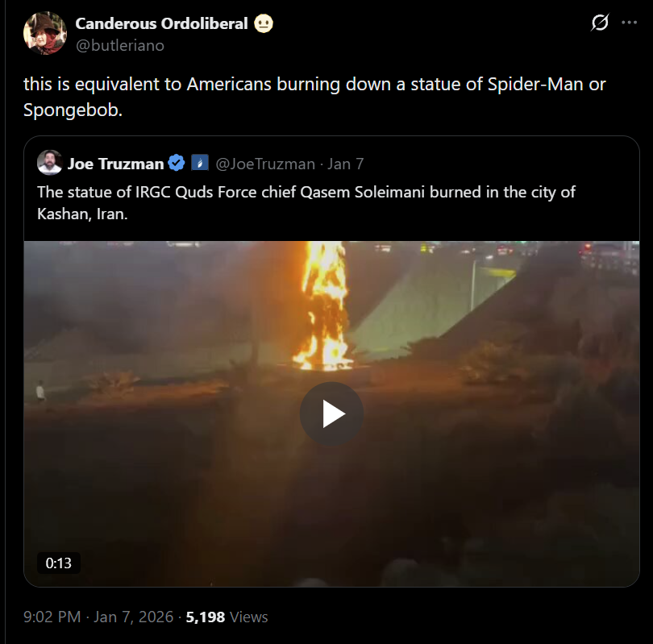Click the Canderous Ordoliberal display name
Image resolution: width=653 pixels, height=644 pixels.
[161, 23]
